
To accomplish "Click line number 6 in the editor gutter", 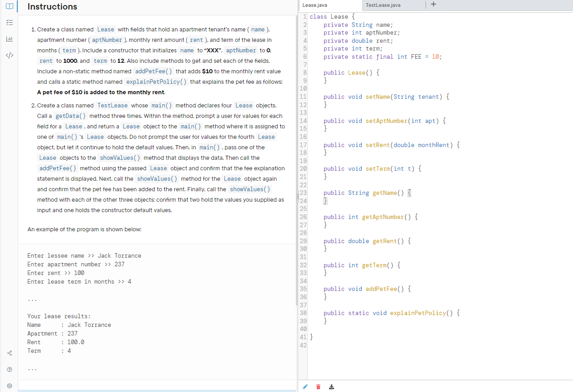I will 303,56.
